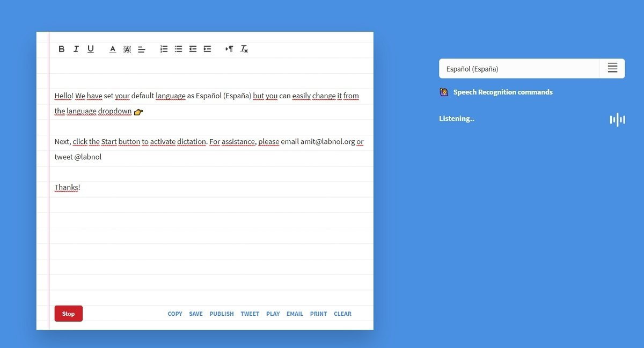This screenshot has width=644, height=348.
Task: Toggle underline formatting
Action: point(91,49)
